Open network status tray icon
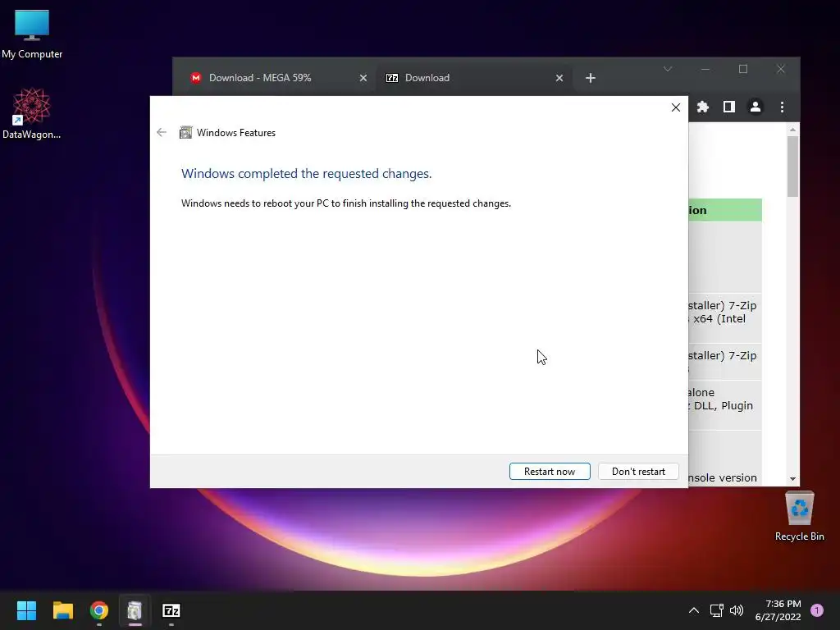 coord(716,610)
